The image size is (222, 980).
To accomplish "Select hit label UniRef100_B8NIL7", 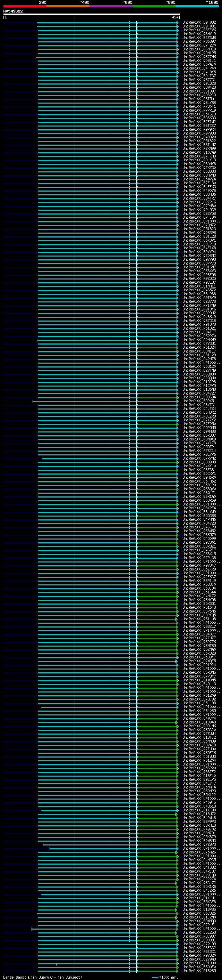I will click(199, 351).
